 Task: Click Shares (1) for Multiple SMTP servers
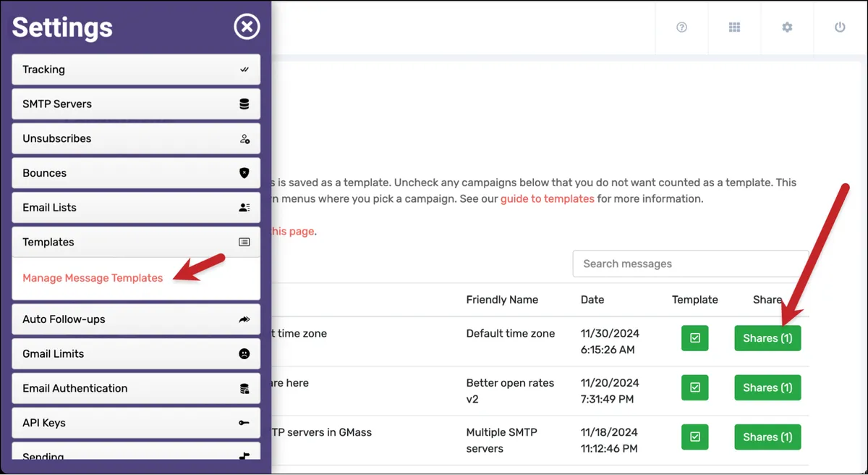[767, 437]
